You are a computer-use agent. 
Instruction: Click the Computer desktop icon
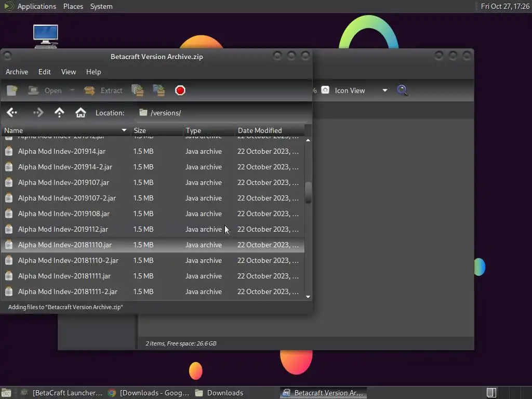(x=46, y=36)
